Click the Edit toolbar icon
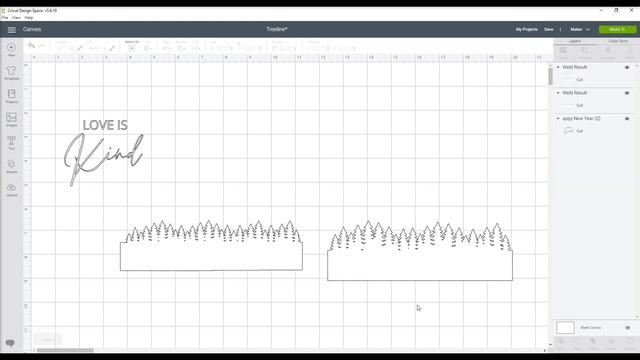 tap(148, 47)
